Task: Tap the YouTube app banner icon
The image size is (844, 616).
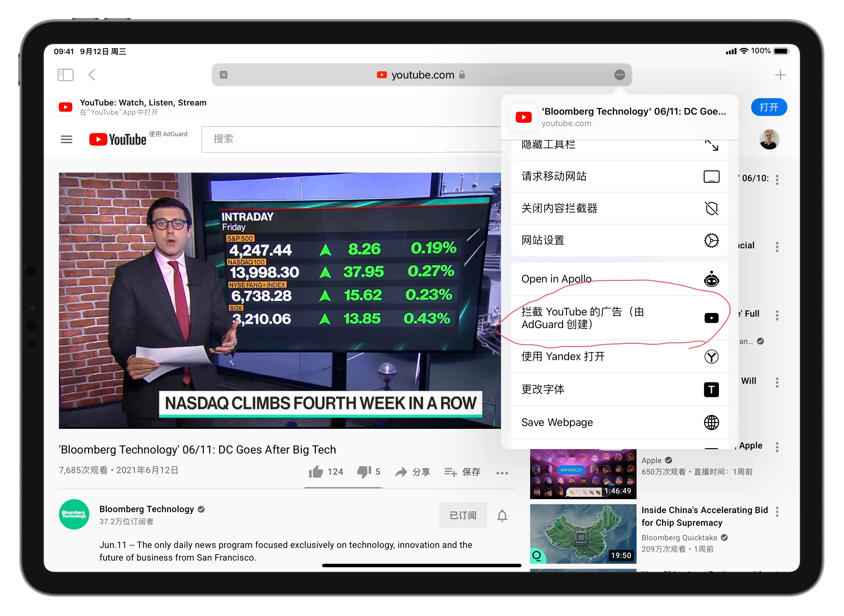Action: click(66, 107)
